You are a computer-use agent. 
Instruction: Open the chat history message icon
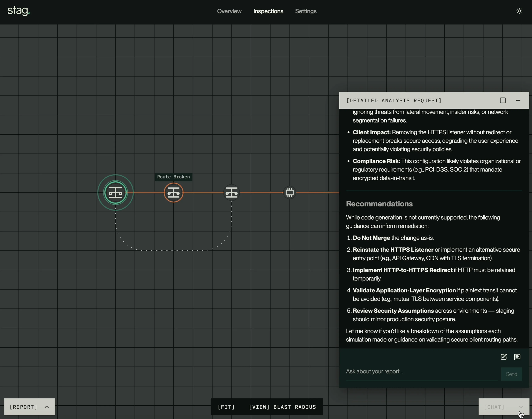pos(517,357)
